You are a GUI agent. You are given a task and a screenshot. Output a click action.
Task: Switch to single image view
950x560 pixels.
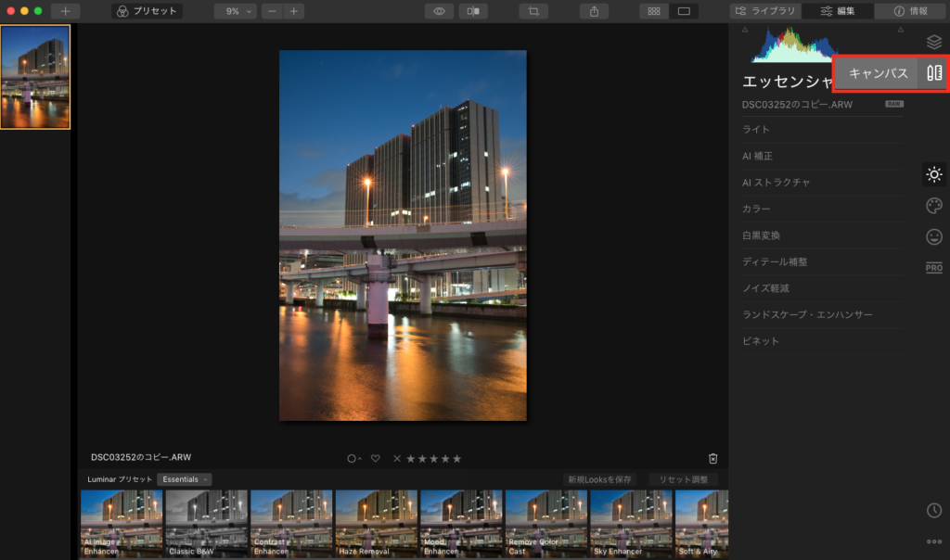tap(684, 11)
